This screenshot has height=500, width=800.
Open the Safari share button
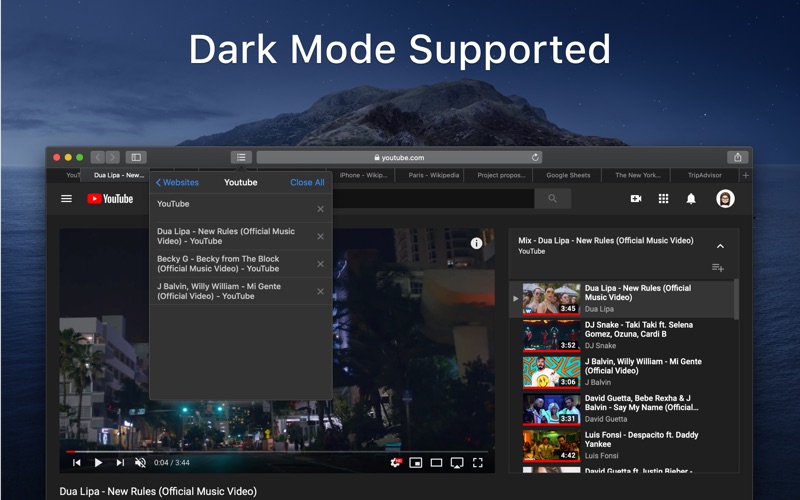pyautogui.click(x=737, y=157)
